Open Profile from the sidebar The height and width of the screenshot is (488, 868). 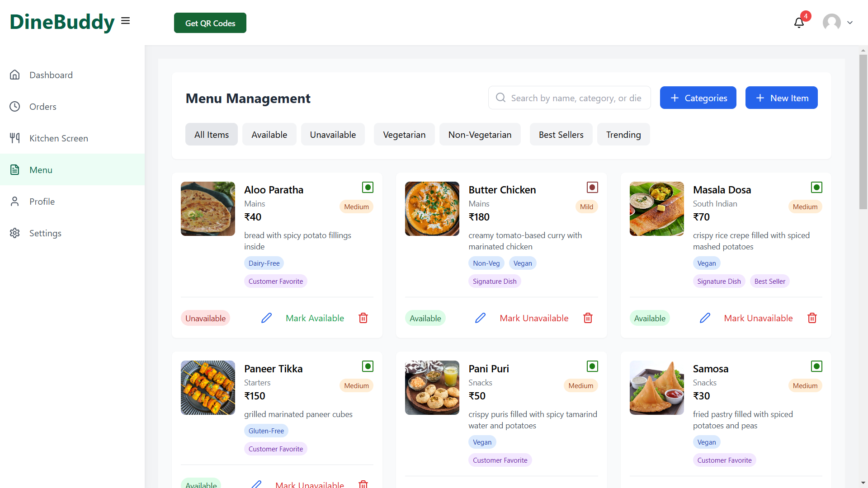[x=72, y=201]
